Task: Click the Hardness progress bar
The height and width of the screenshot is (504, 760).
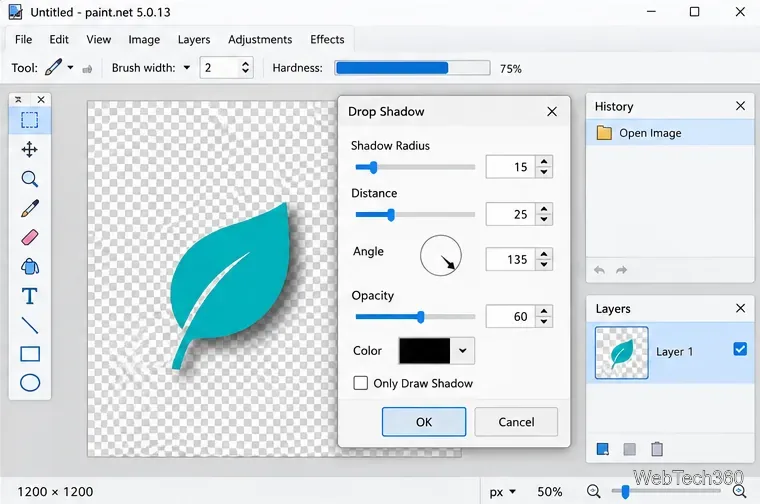Action: (412, 68)
